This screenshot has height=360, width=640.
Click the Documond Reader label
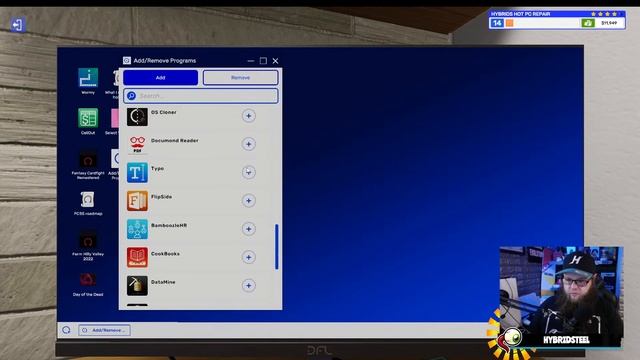(x=175, y=140)
